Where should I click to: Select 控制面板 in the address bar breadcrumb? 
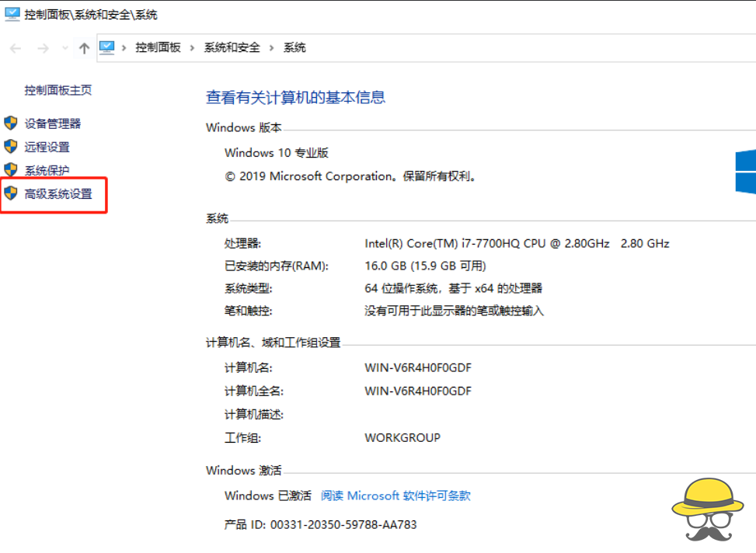[159, 47]
